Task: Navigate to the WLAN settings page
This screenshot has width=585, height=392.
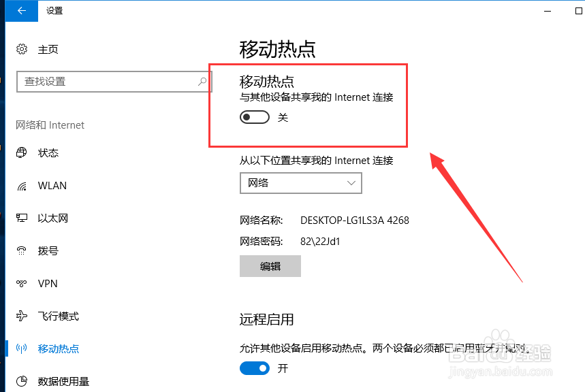Action: pyautogui.click(x=50, y=185)
